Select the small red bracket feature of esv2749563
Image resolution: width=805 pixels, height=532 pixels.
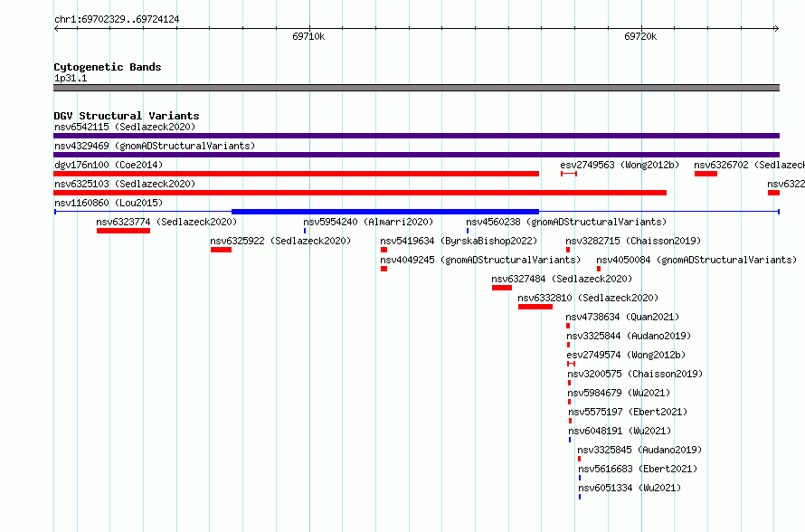pyautogui.click(x=569, y=174)
